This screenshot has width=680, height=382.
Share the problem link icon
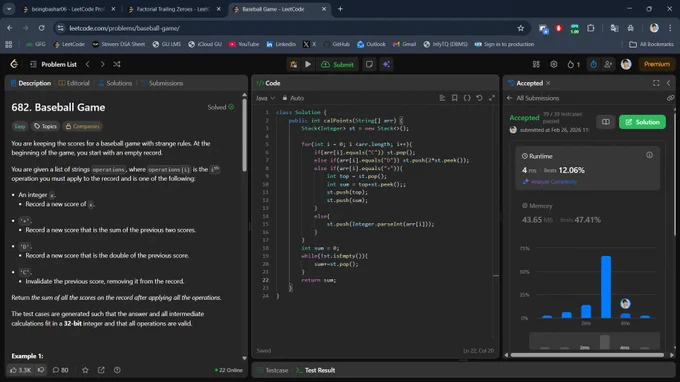click(101, 370)
